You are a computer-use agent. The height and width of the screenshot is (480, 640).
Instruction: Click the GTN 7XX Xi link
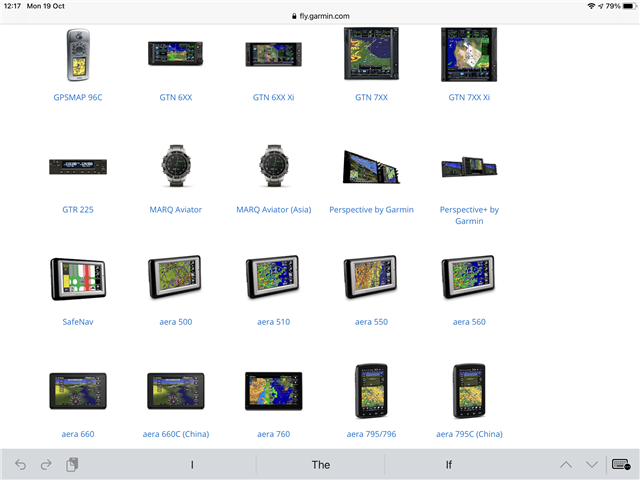coord(469,97)
